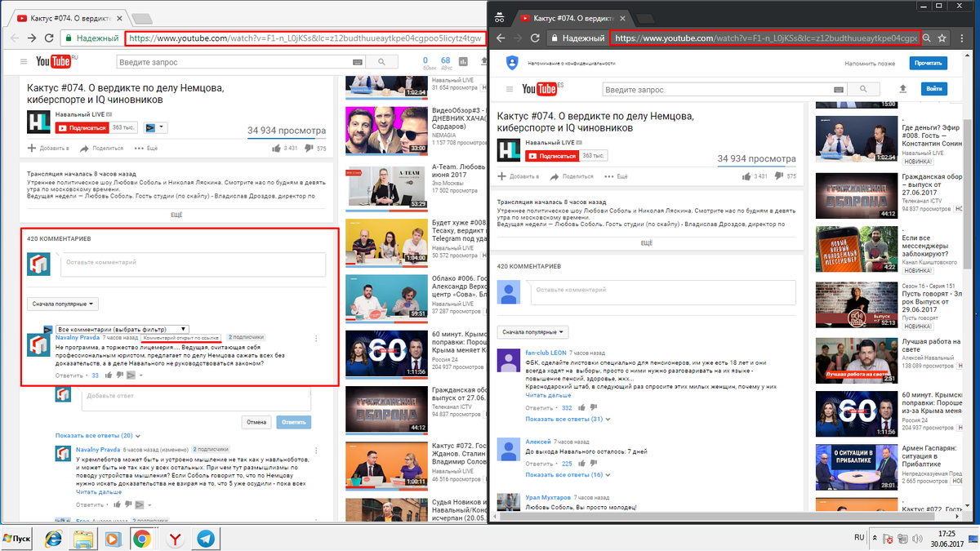Screen dimensions: 980x551
Task: Like the highlighted Navalny Pravda comment
Action: click(x=107, y=375)
